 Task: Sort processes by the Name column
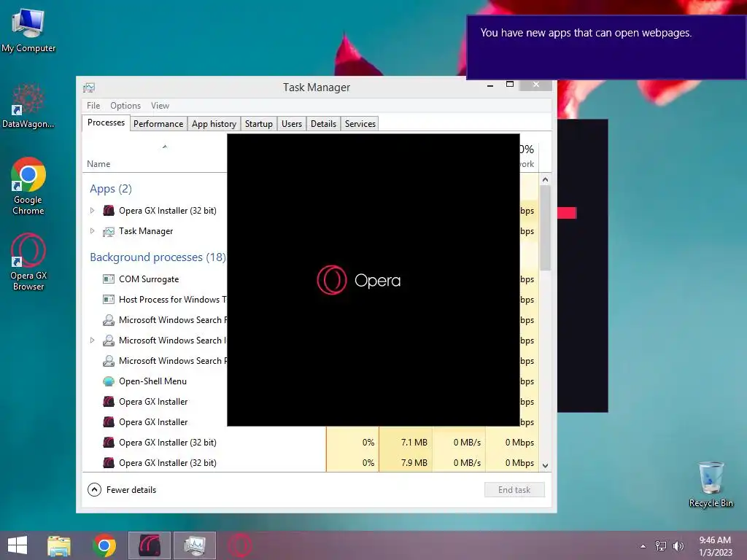click(98, 164)
